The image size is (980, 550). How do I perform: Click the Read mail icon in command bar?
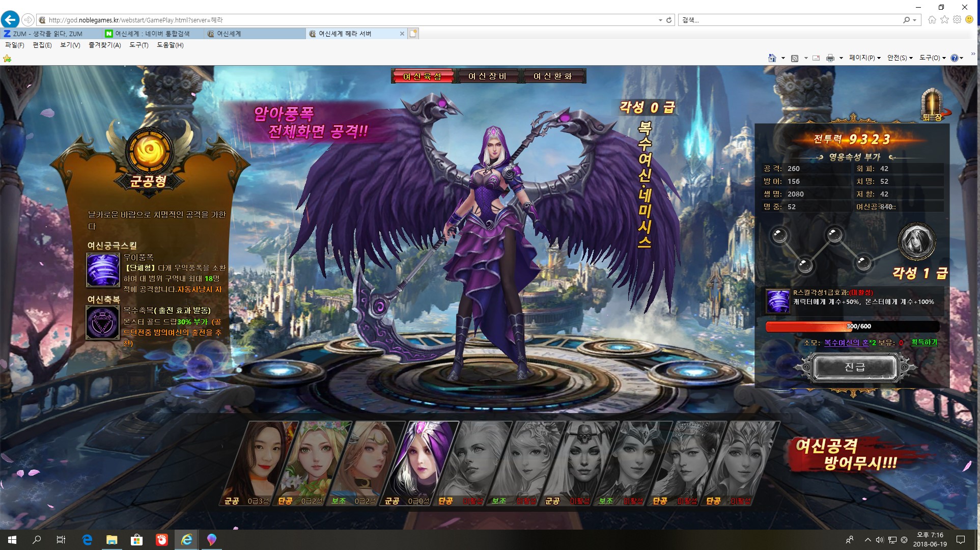[x=816, y=58]
